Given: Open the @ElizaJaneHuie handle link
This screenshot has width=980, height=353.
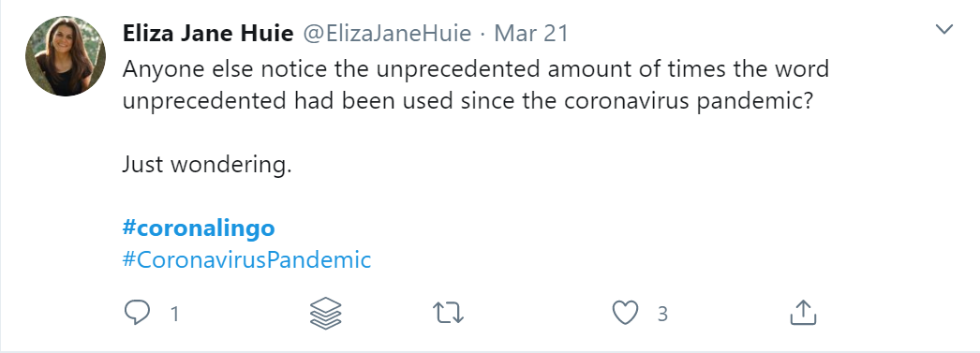Looking at the screenshot, I should tap(387, 33).
